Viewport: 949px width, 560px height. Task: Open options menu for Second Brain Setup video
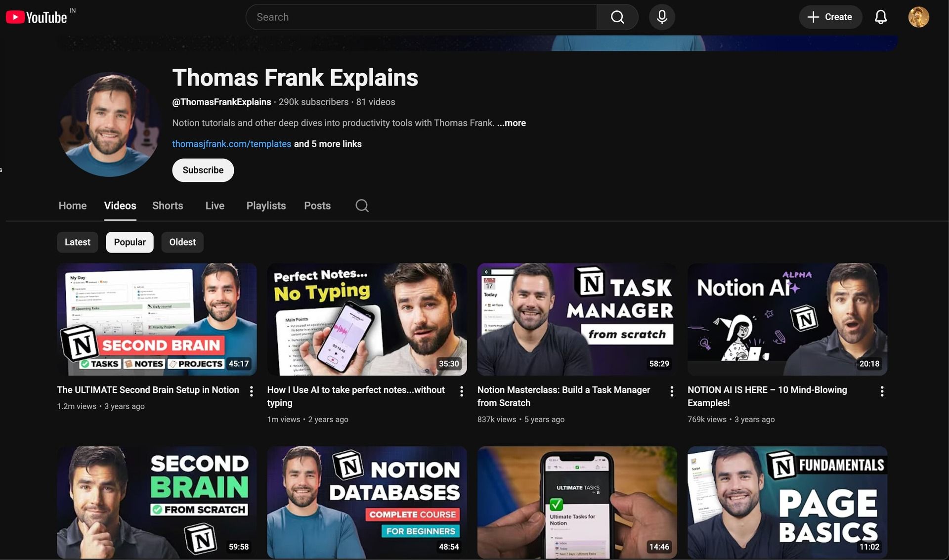click(252, 391)
